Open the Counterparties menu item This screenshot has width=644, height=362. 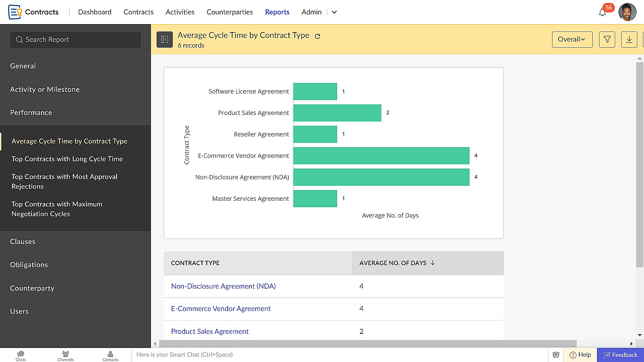(x=230, y=12)
